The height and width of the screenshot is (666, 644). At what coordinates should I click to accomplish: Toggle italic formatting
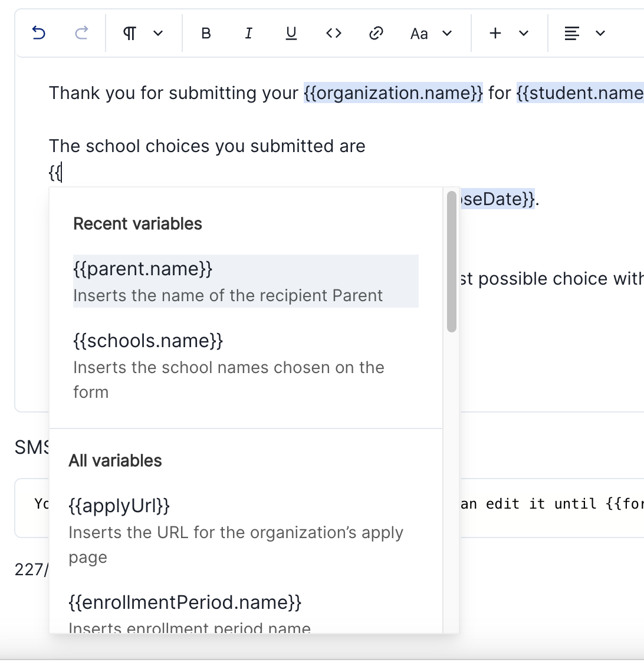(x=248, y=34)
